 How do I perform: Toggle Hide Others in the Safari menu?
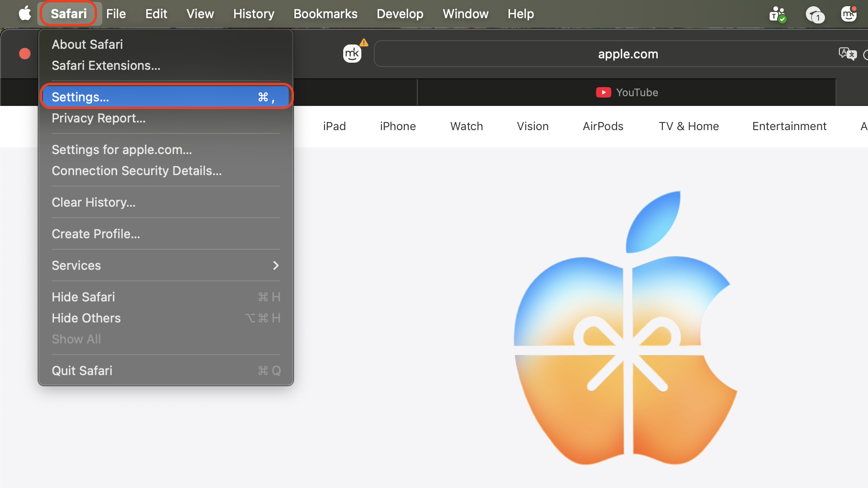point(86,318)
